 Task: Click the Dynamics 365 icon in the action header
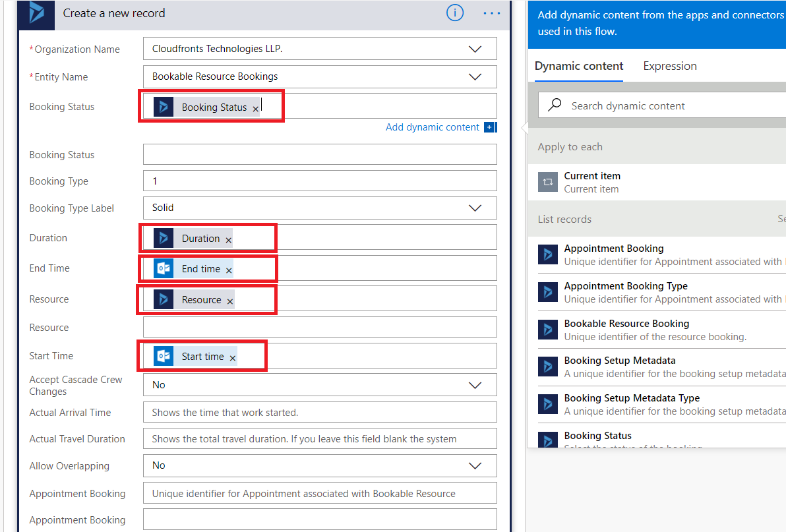point(36,13)
